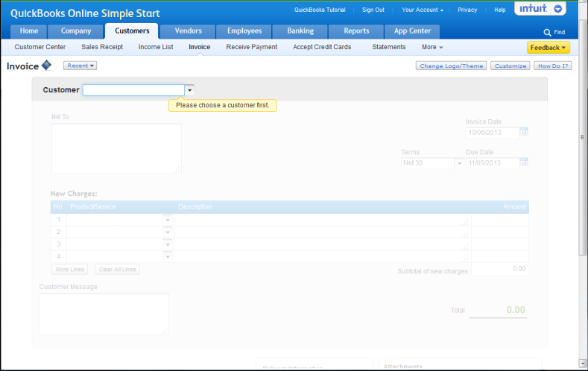Viewport: 588px width, 371px height.
Task: Open the Reports tab
Action: pos(356,31)
